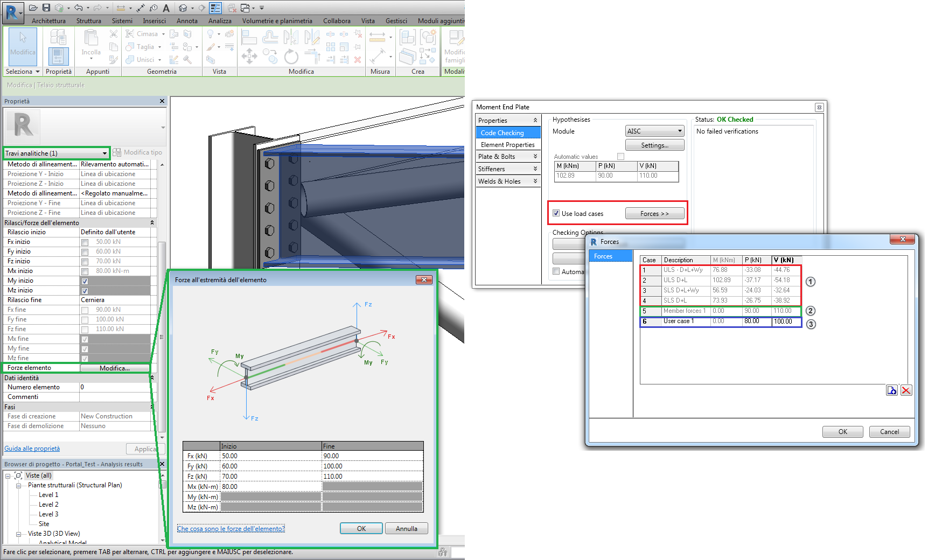Image resolution: width=935 pixels, height=560 pixels.
Task: Toggle the Automa… checkbox under Checking Options
Action: click(556, 271)
